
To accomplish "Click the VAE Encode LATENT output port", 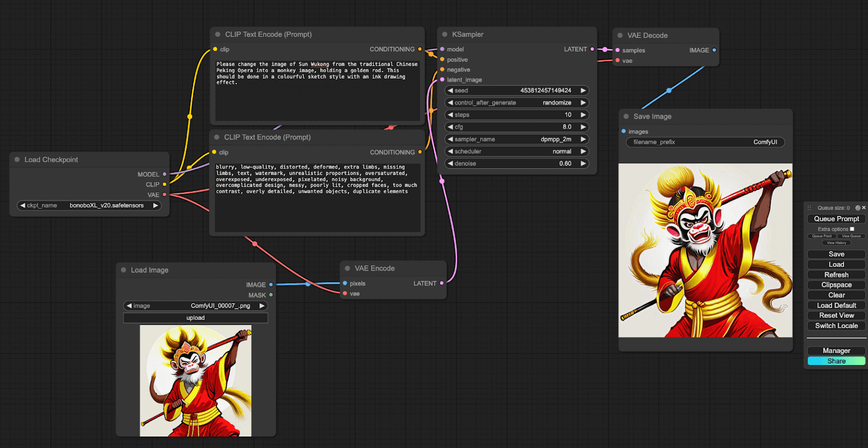I will [442, 283].
